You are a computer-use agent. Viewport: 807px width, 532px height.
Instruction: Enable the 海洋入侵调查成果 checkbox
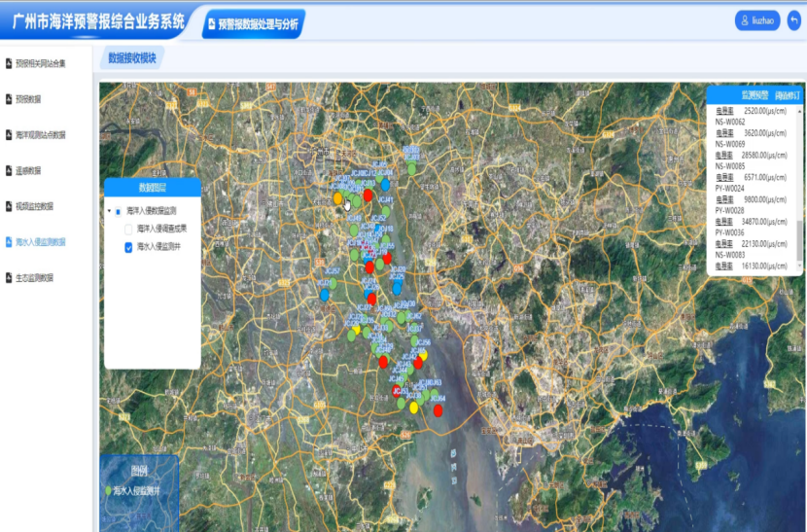pyautogui.click(x=128, y=229)
